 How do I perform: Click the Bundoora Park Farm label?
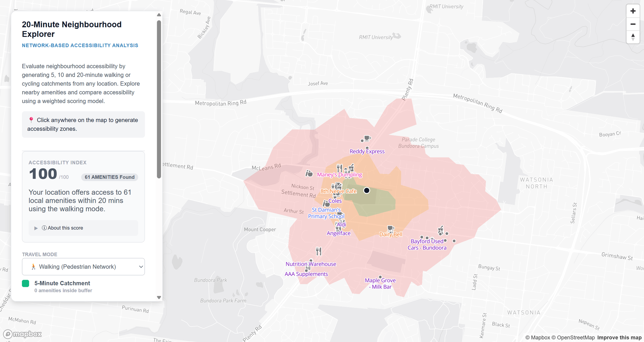[x=223, y=301]
